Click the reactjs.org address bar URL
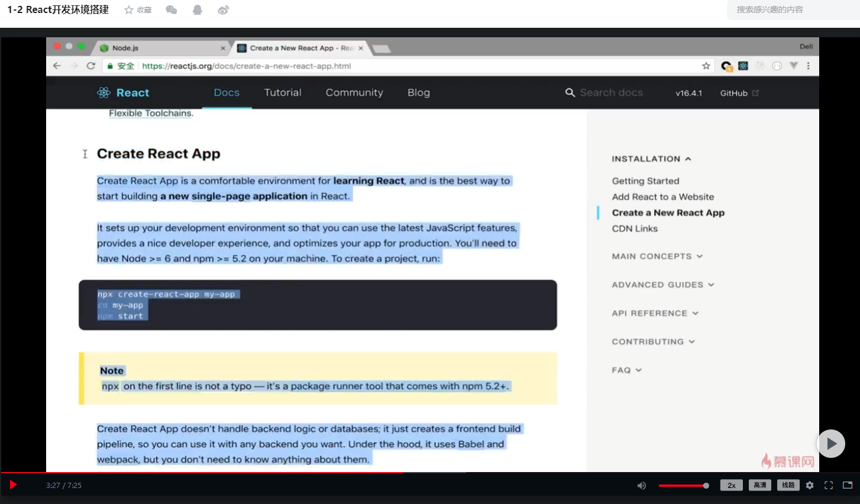 click(247, 66)
